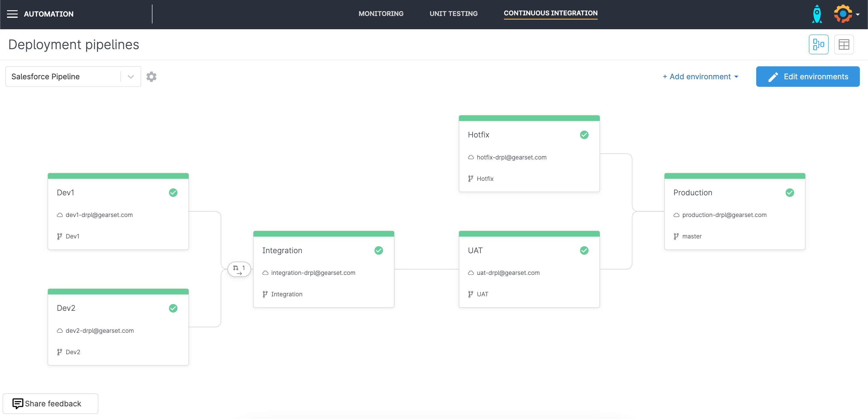This screenshot has height=419, width=868.
Task: Click the pull request badge showing 1
Action: [239, 269]
